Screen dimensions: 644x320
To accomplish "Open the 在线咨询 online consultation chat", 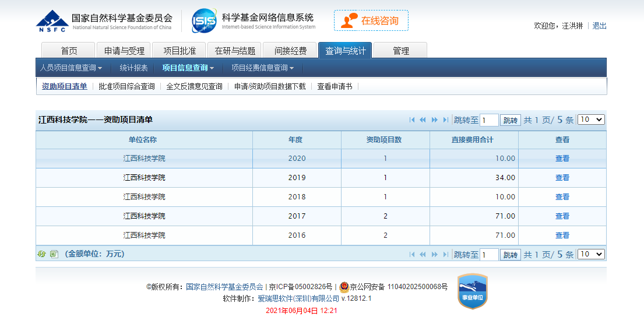I will point(371,21).
